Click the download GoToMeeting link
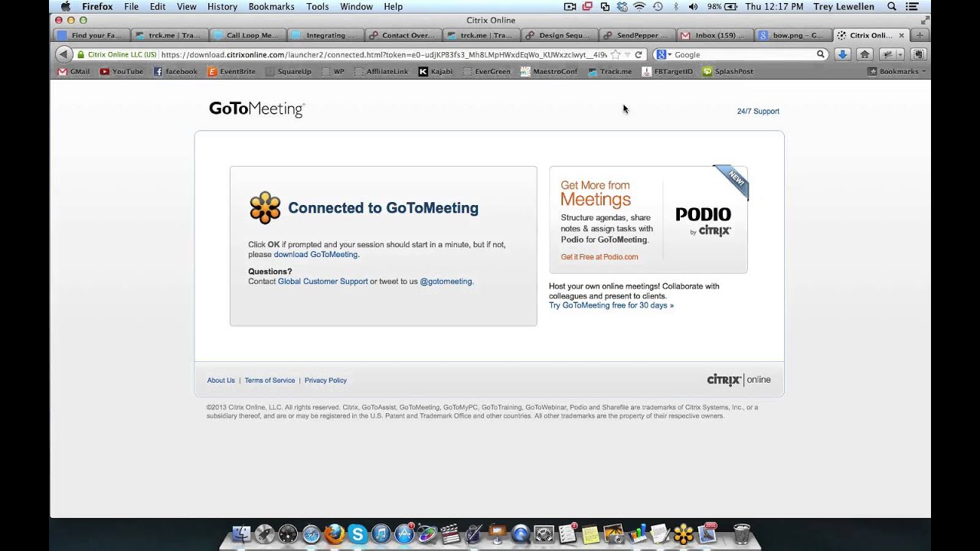The height and width of the screenshot is (551, 980). click(x=315, y=254)
